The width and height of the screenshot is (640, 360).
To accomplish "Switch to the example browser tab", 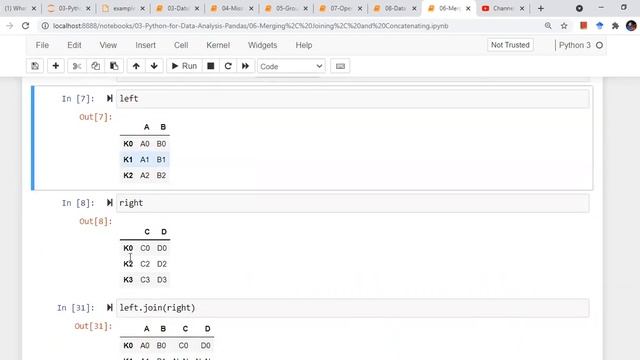I will pos(124,8).
